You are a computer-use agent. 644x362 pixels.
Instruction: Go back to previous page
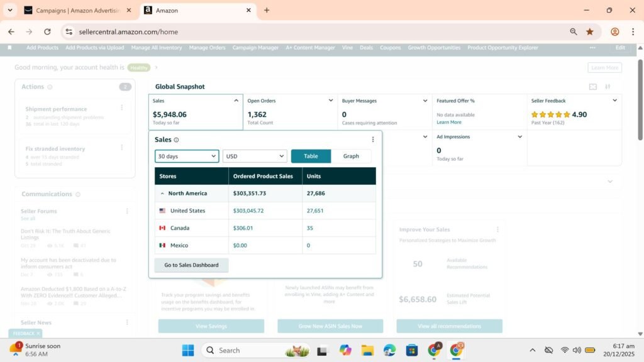pos(11,31)
